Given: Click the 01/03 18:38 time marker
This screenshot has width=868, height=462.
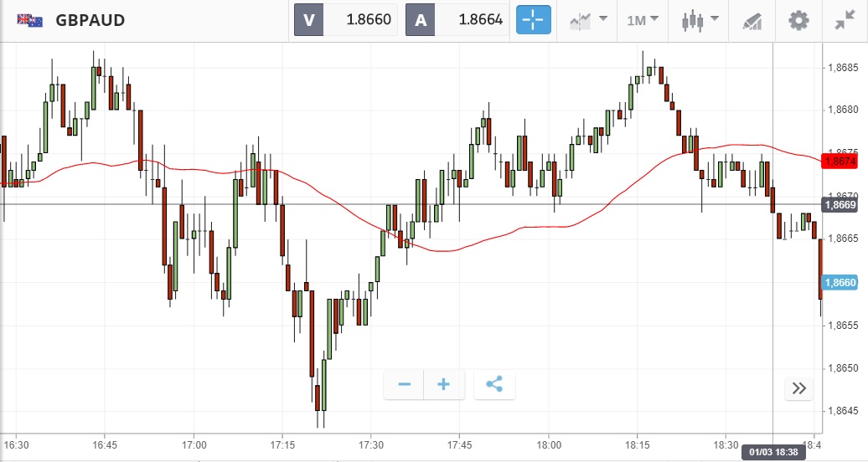Looking at the screenshot, I should (x=772, y=453).
